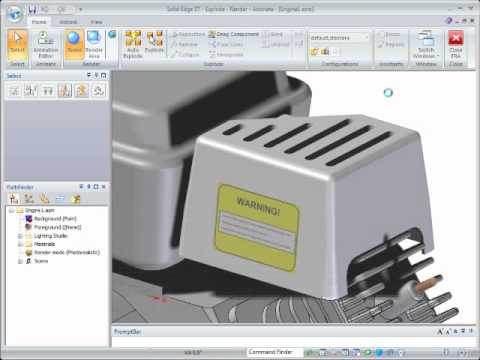
Task: Select the Render Area tool
Action: (94, 44)
